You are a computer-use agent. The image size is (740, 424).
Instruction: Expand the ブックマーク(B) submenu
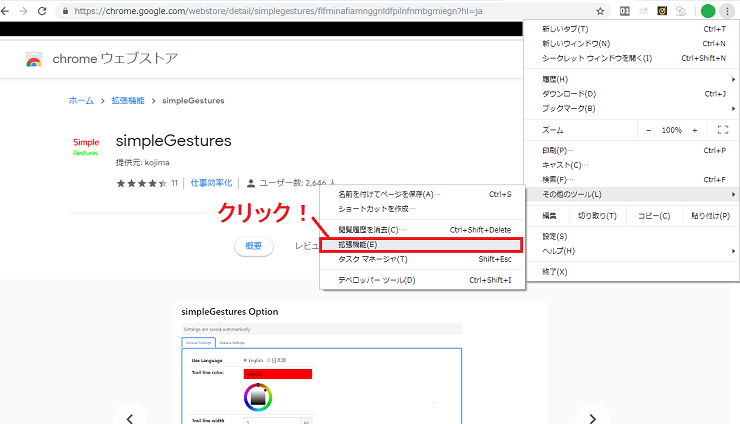click(x=631, y=109)
